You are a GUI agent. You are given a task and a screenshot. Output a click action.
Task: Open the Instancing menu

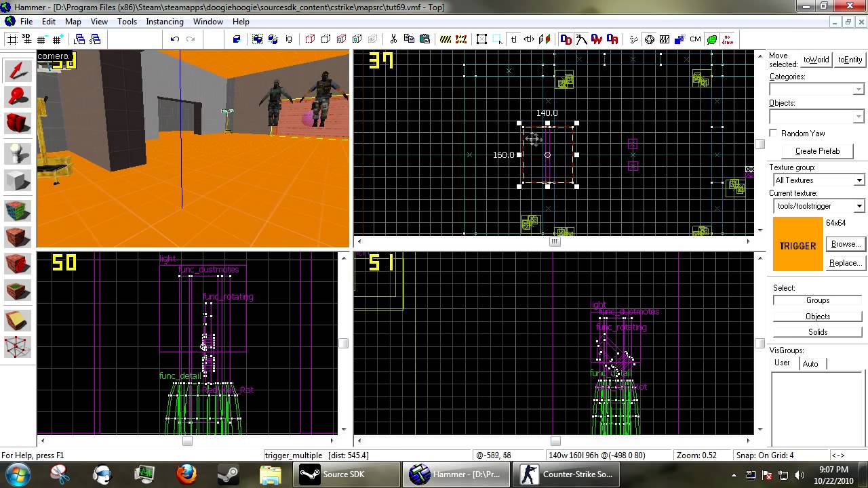[x=165, y=22]
